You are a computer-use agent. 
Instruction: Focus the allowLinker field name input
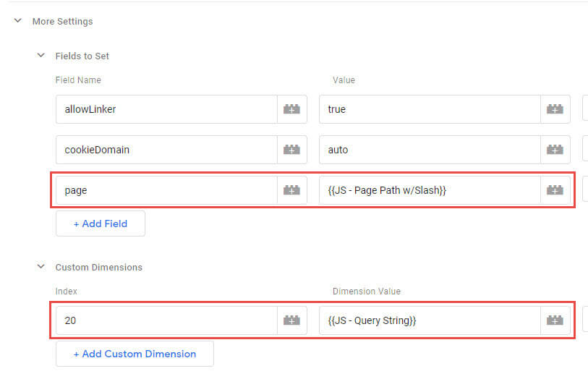click(166, 109)
